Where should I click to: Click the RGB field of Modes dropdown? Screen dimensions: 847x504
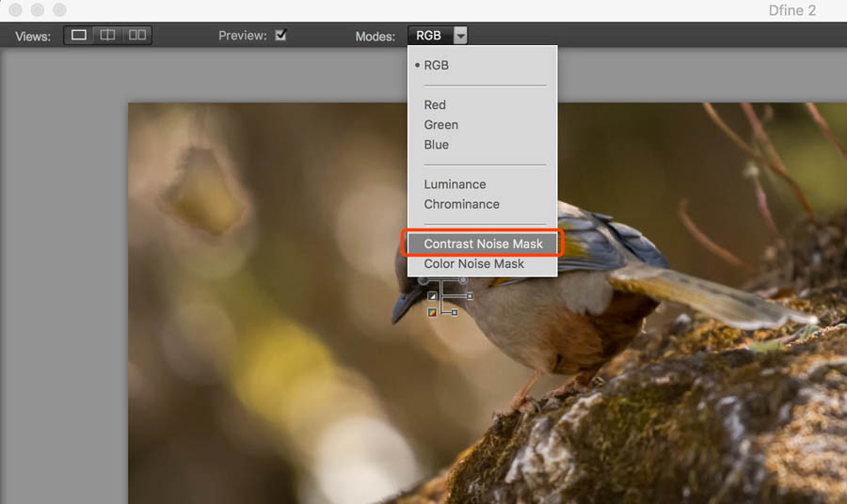428,36
